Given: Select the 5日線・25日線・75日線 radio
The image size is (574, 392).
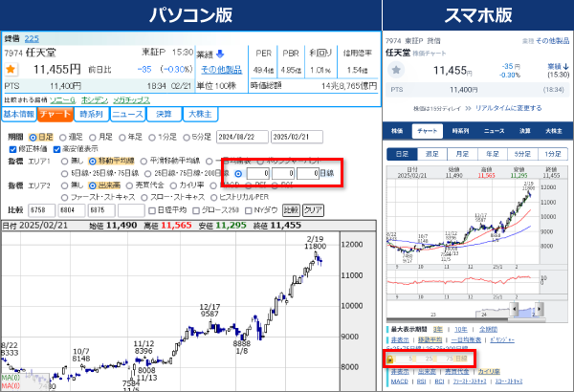Looking at the screenshot, I should 64,173.
